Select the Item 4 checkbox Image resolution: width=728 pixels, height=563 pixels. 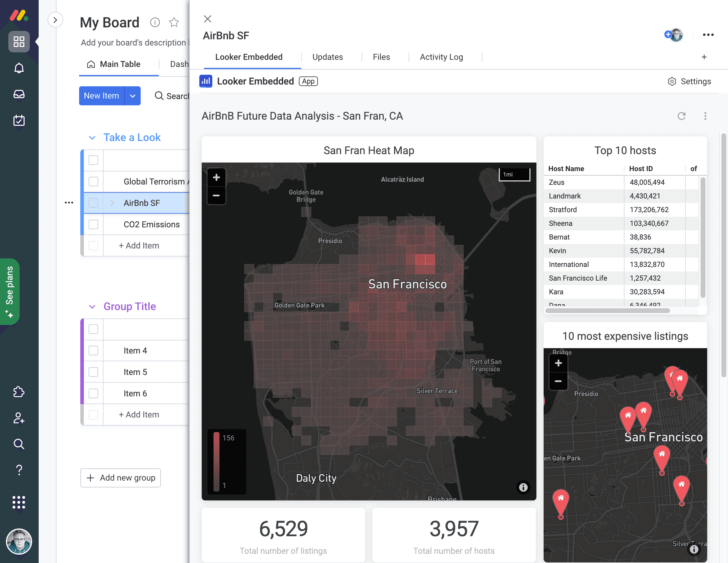click(93, 351)
